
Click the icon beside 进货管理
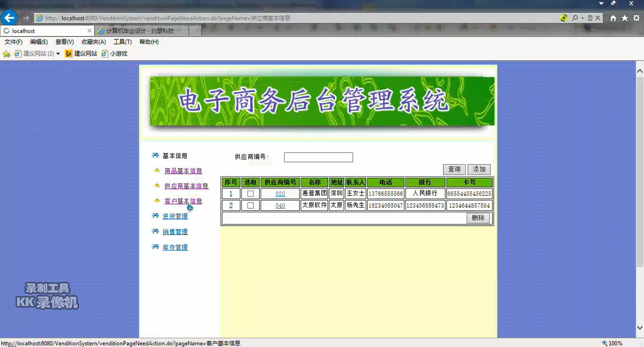(x=155, y=215)
